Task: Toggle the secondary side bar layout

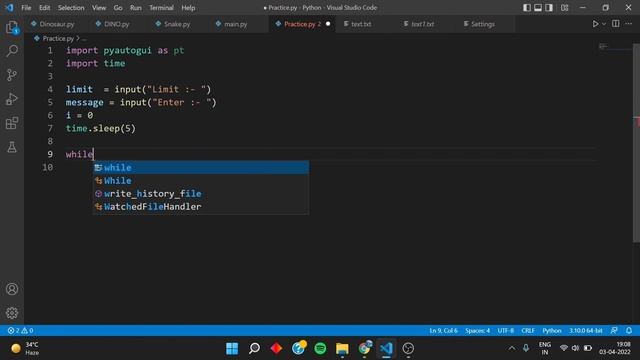Action: pyautogui.click(x=549, y=8)
